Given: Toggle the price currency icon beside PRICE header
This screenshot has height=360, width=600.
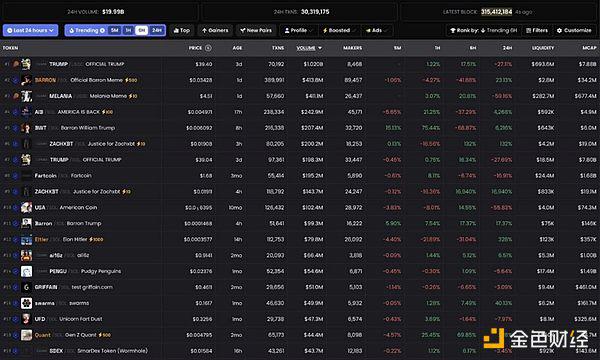Looking at the screenshot, I should point(208,48).
